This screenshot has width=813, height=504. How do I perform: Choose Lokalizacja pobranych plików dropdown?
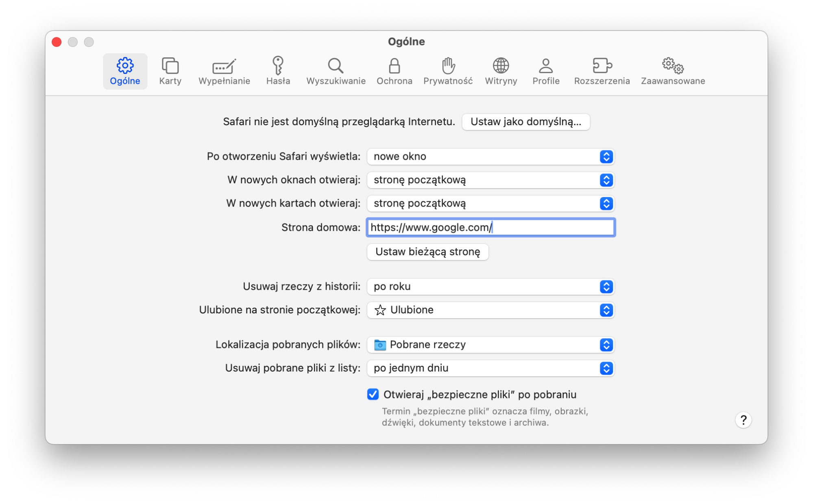pos(490,345)
